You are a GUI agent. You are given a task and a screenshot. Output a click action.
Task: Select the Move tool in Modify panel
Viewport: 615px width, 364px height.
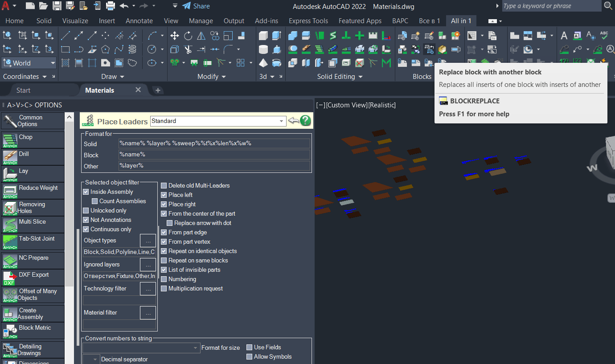click(x=175, y=36)
